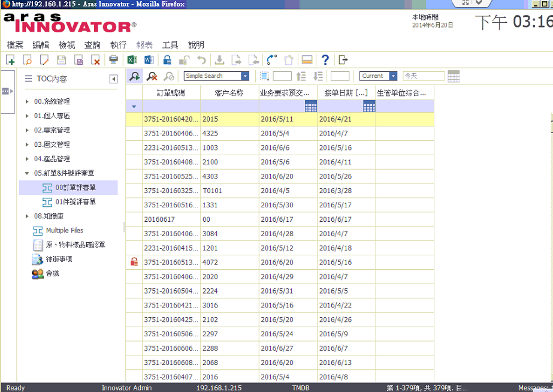This screenshot has width=553, height=392.
Task: Click red lock icon on row 3751-20160513 customer 4072
Action: [134, 262]
